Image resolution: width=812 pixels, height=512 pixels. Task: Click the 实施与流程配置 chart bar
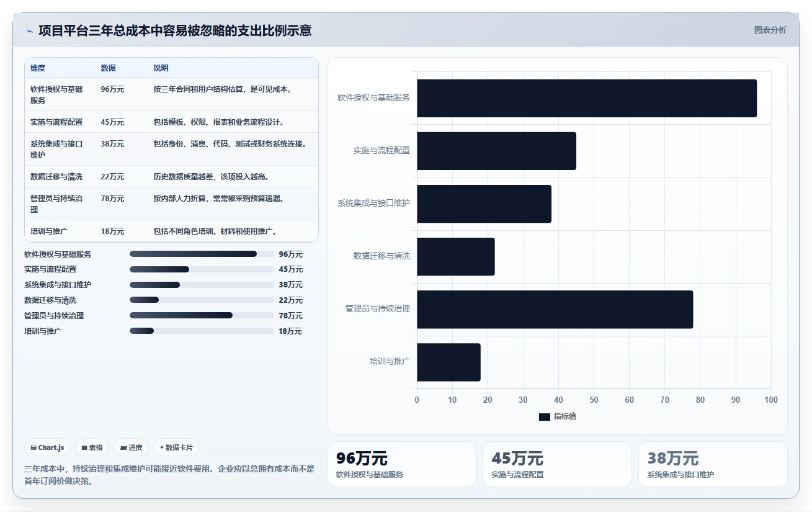tap(496, 151)
